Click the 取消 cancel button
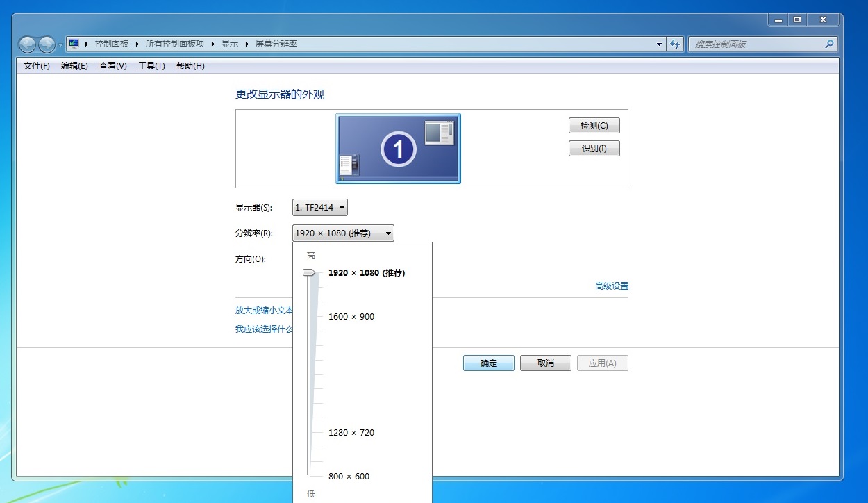The height and width of the screenshot is (503, 868). 546,363
